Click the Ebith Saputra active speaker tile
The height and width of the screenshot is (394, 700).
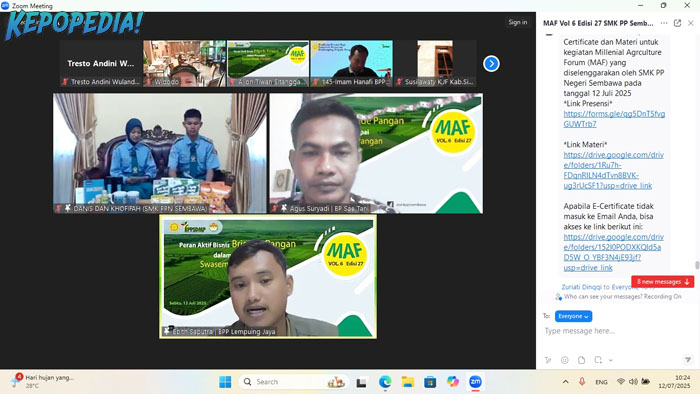268,277
